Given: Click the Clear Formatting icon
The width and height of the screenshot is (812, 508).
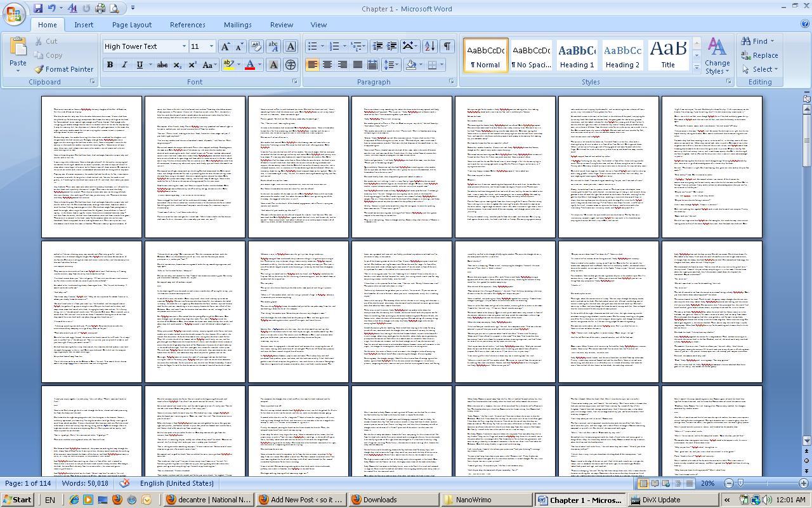Looking at the screenshot, I should click(256, 46).
